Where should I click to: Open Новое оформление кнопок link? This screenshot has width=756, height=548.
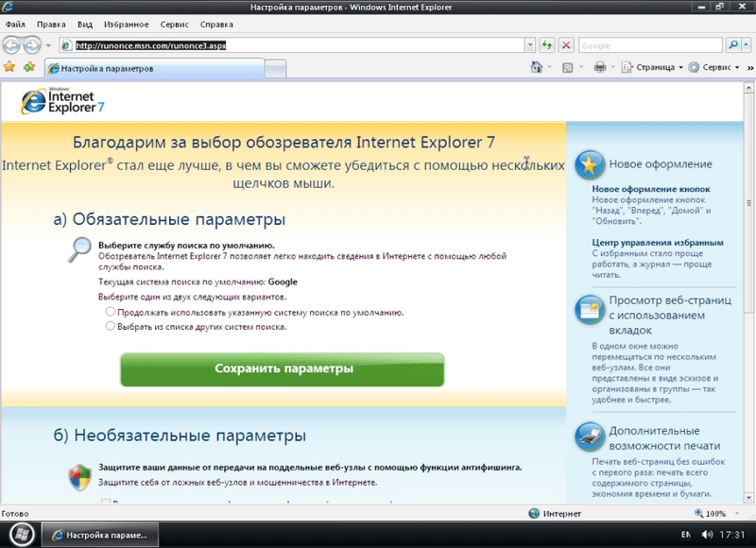tap(651, 189)
